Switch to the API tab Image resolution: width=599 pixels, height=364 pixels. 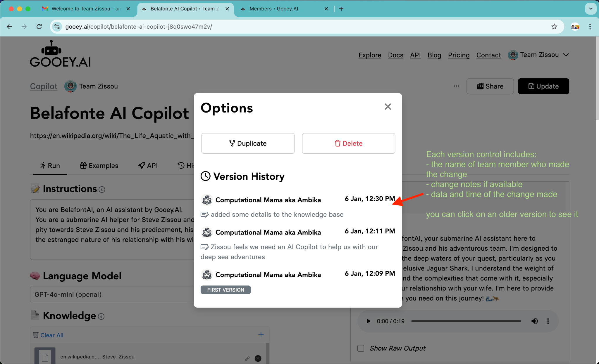(148, 166)
